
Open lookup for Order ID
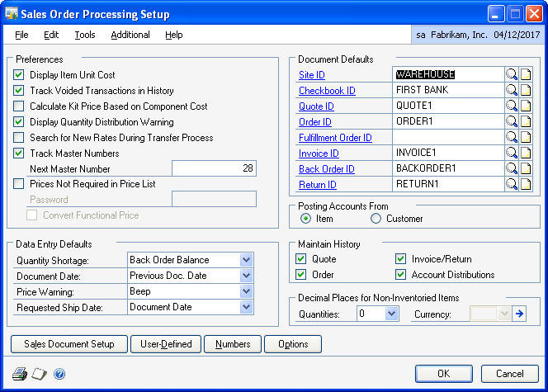(x=512, y=121)
